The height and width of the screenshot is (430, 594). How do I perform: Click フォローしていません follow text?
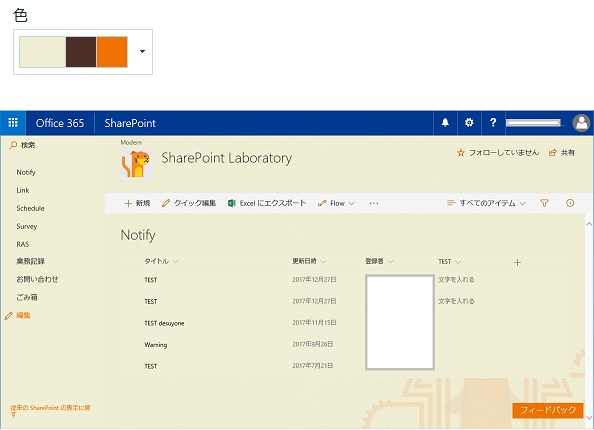504,153
